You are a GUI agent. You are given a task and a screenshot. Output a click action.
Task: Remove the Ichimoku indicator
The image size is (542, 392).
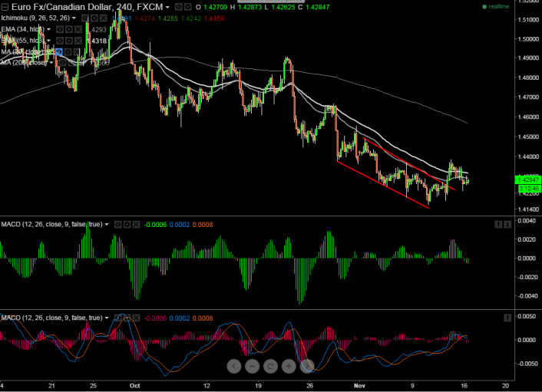tap(102, 18)
